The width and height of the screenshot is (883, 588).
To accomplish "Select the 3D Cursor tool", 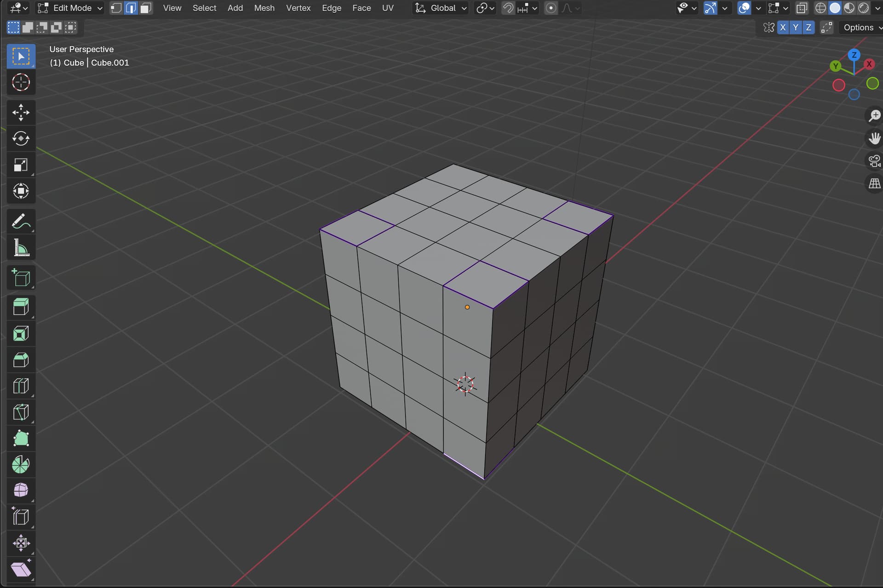I will (21, 82).
